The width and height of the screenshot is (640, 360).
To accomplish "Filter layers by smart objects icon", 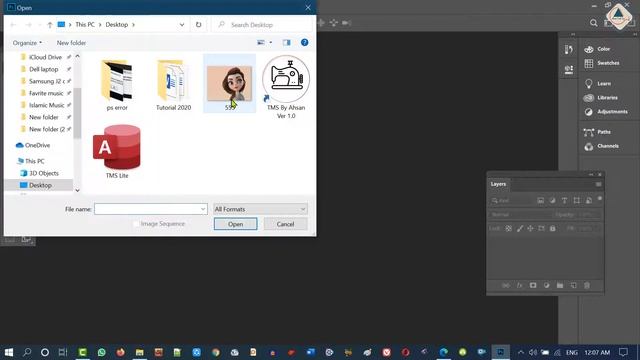I will point(589,200).
